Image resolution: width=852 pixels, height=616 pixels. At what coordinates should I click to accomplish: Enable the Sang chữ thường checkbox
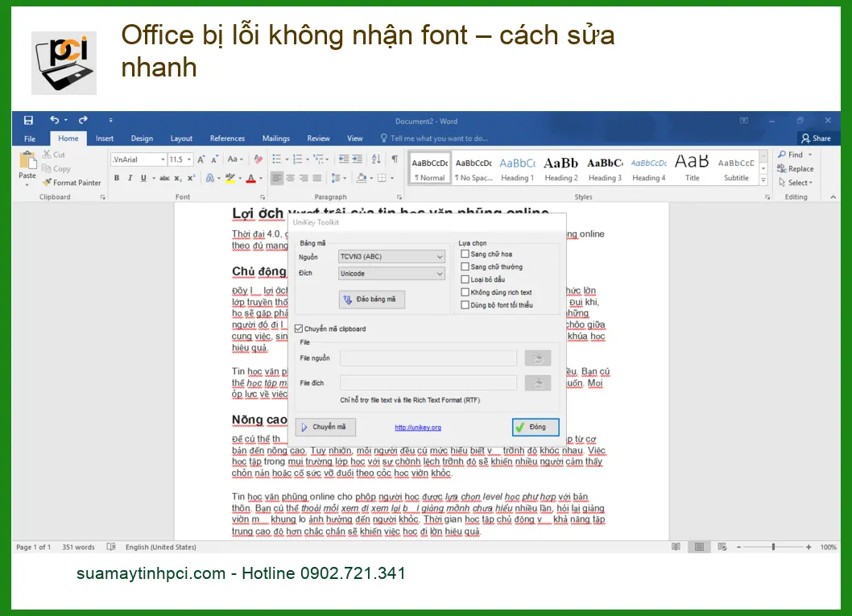(x=465, y=267)
